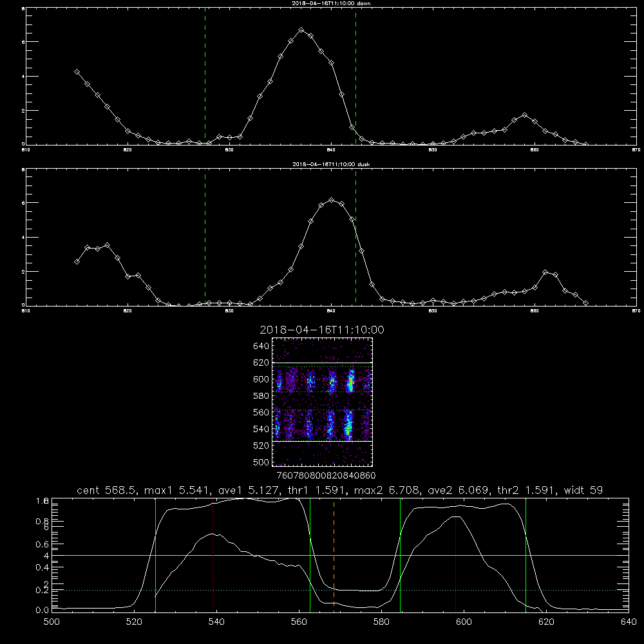Image resolution: width=644 pixels, height=644 pixels.
Task: Click the '500' y-axis label of the spectral image
Action: (x=261, y=462)
